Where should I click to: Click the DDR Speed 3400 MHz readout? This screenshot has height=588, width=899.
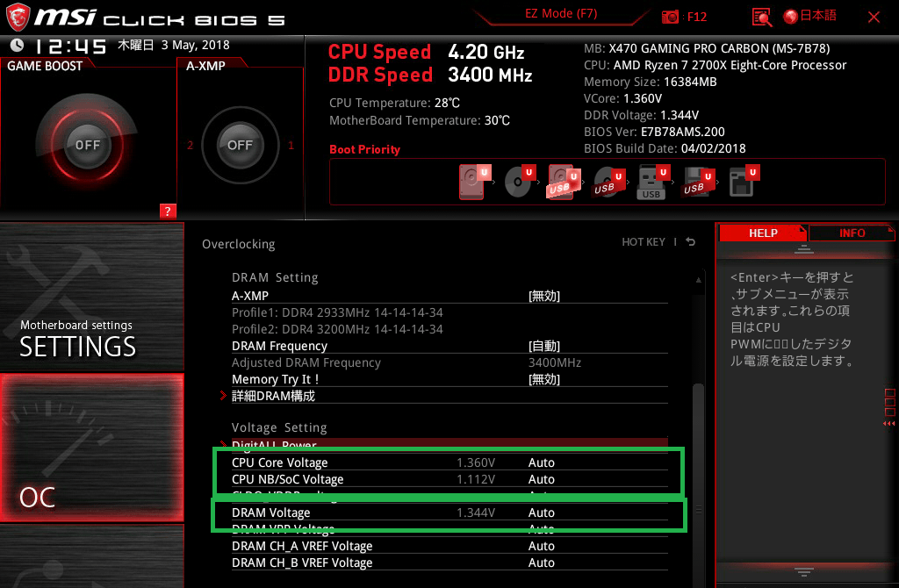pos(430,75)
